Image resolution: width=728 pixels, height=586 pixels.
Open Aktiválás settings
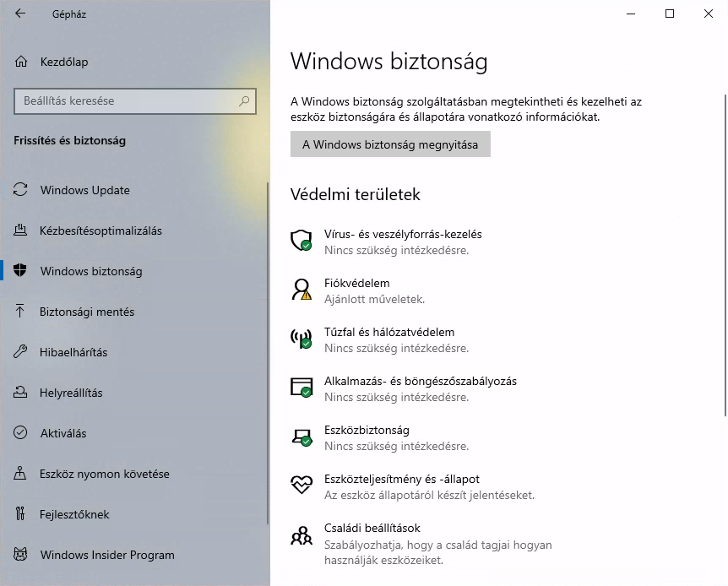[x=133, y=433]
